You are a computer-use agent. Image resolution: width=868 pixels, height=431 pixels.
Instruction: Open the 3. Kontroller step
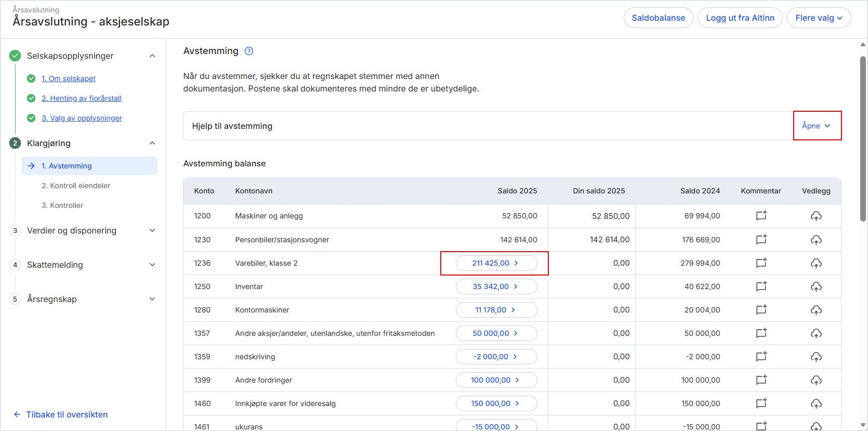(x=62, y=205)
